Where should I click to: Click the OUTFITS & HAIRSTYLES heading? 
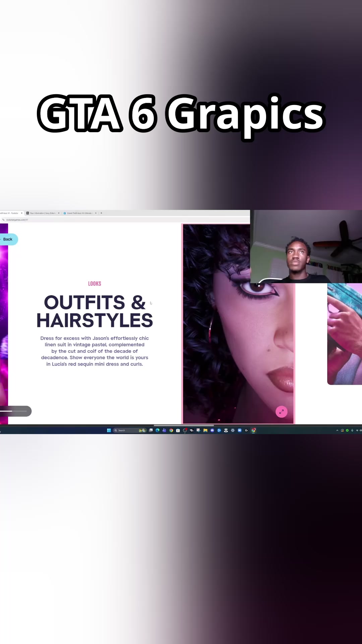[x=95, y=311]
